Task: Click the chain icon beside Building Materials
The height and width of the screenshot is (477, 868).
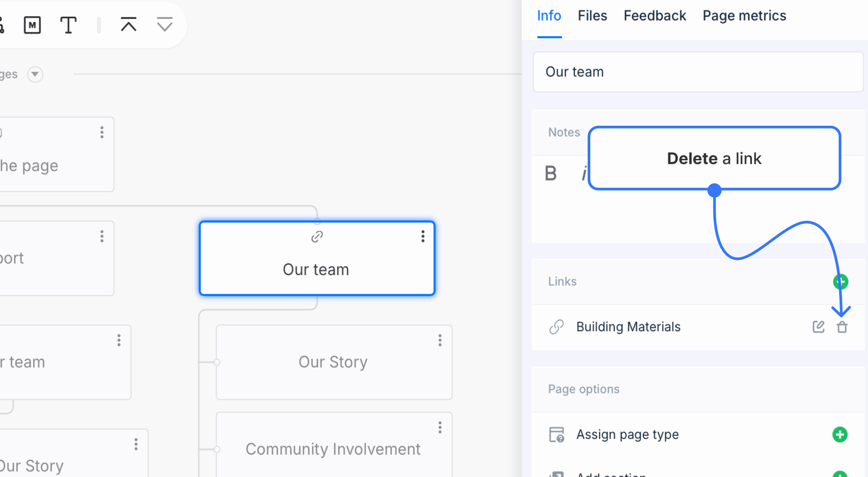Action: (x=556, y=327)
